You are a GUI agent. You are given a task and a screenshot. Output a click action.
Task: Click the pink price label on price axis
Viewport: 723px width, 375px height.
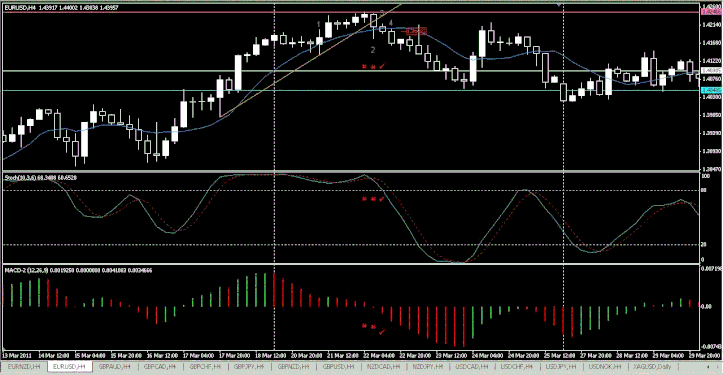coord(711,12)
